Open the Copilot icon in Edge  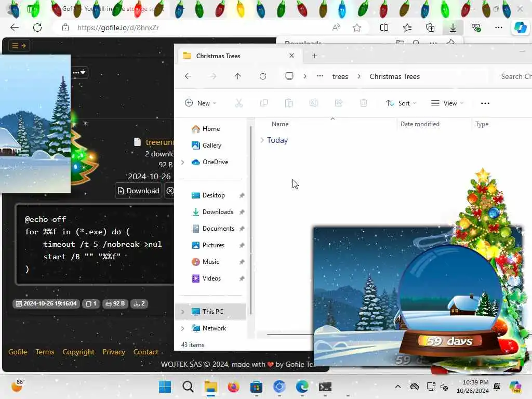pos(520,28)
